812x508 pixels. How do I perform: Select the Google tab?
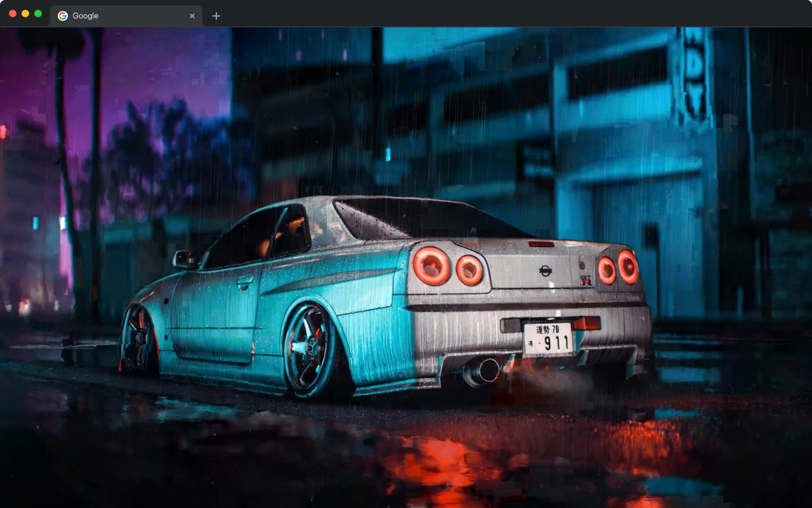114,15
